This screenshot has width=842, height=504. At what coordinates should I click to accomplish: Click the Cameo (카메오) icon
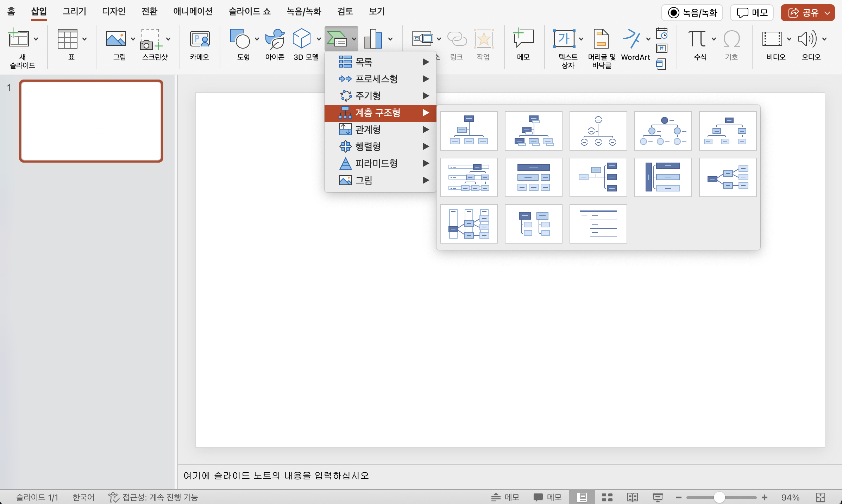click(200, 39)
